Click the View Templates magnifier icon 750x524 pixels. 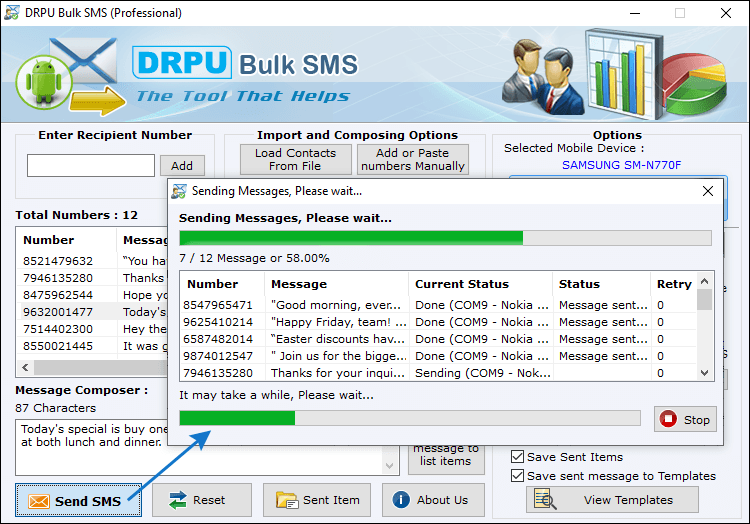[x=545, y=499]
